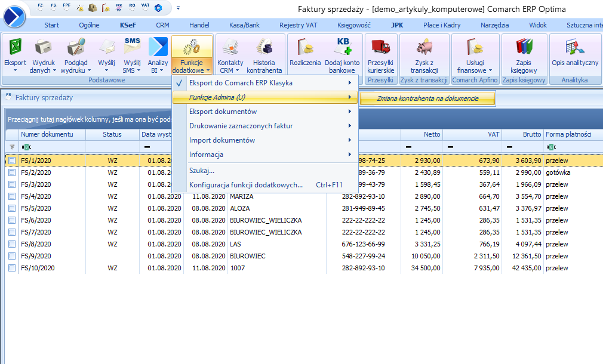The image size is (603, 364).
Task: Expand Informacja submenu
Action: coord(266,155)
